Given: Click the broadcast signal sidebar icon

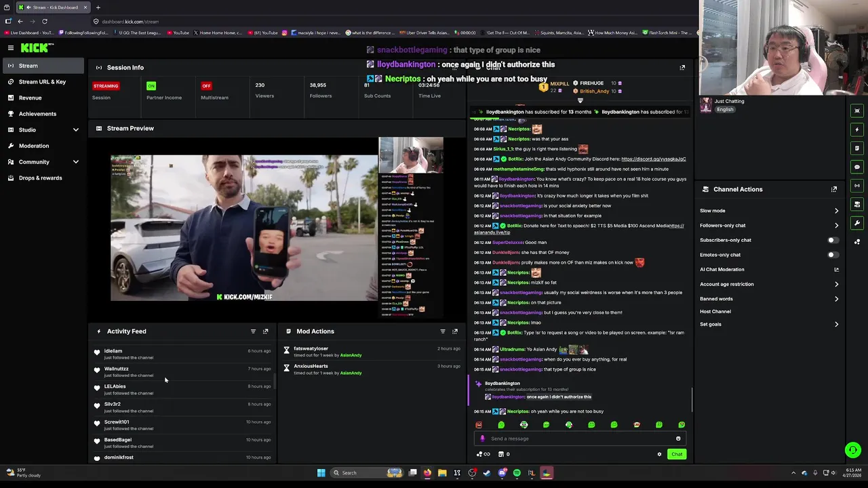Looking at the screenshot, I should pyautogui.click(x=857, y=186).
